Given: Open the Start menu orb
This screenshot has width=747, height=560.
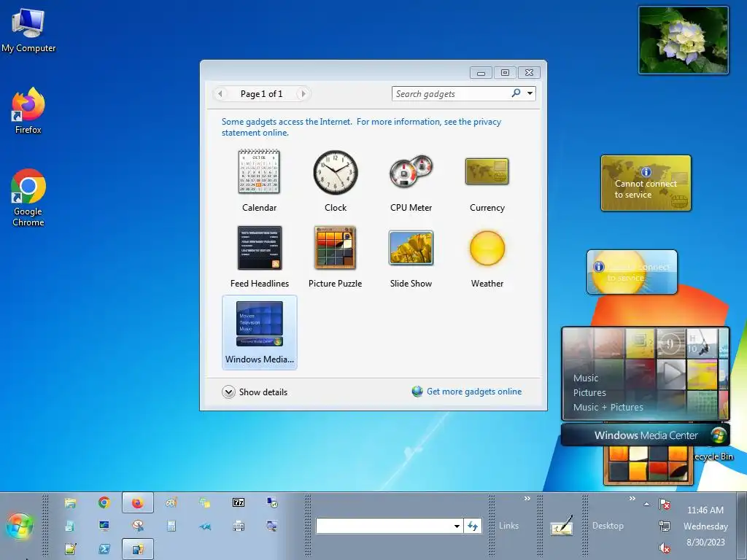Looking at the screenshot, I should point(20,526).
